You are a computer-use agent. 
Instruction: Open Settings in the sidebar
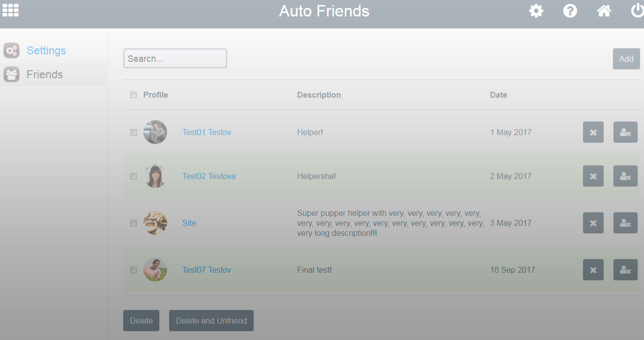[x=46, y=51]
